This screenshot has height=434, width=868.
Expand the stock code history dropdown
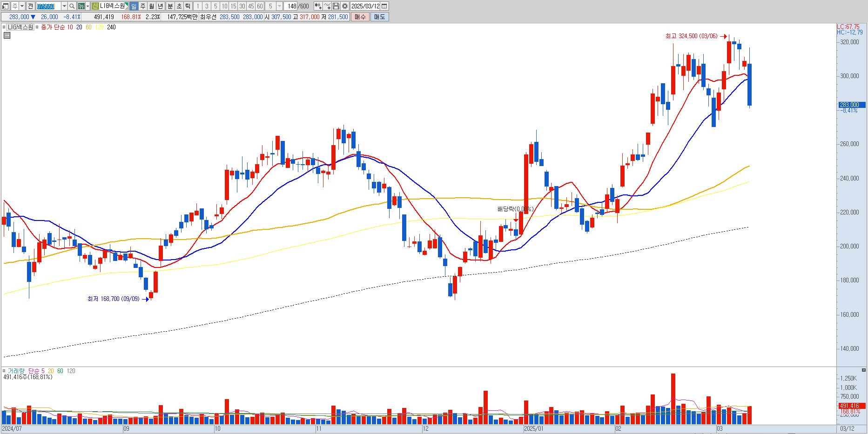64,6
